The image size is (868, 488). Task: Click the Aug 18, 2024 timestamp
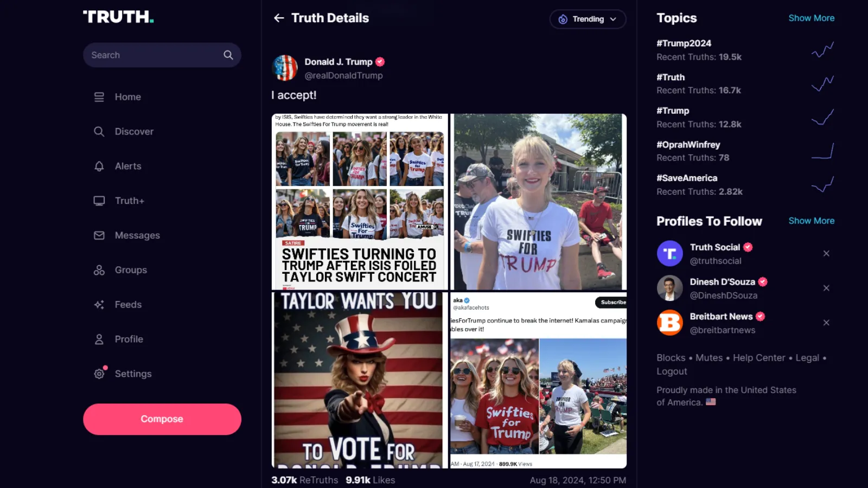click(578, 480)
